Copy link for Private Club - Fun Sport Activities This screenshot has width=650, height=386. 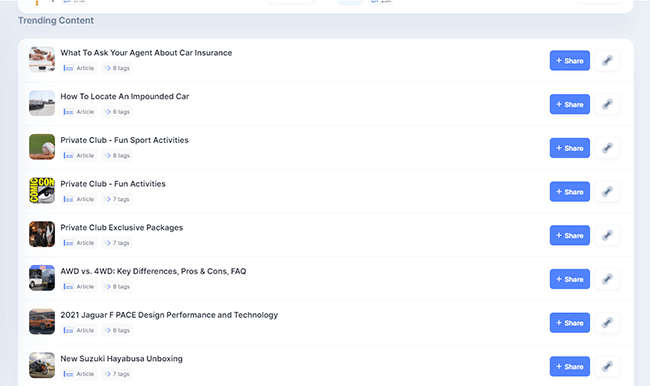tap(607, 148)
